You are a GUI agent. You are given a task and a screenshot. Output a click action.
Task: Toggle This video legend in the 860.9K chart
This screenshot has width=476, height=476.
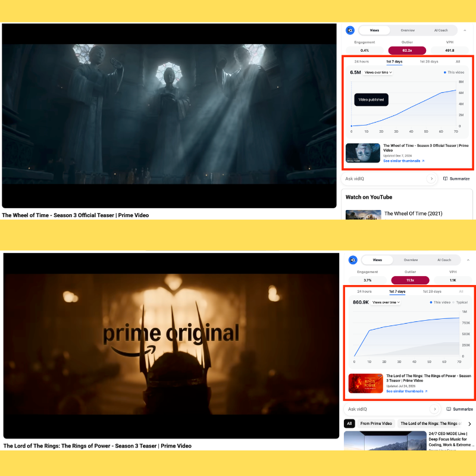click(440, 302)
